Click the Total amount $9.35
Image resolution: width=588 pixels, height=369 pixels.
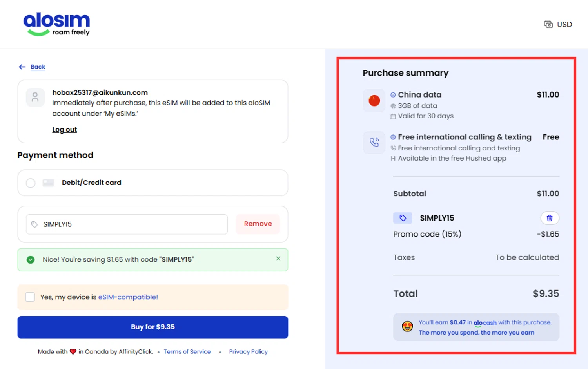tap(546, 294)
